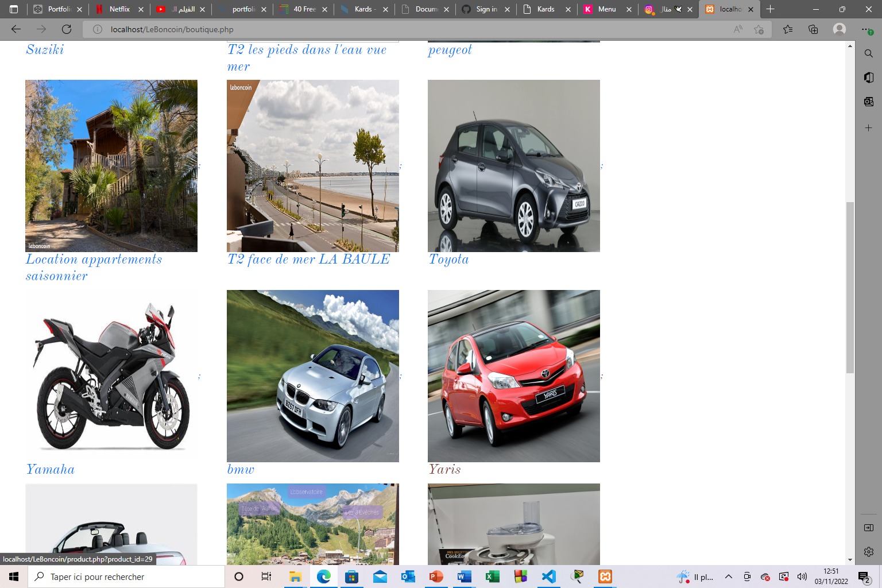Switch to the YouTube tab
This screenshot has width=882, height=588.
180,9
